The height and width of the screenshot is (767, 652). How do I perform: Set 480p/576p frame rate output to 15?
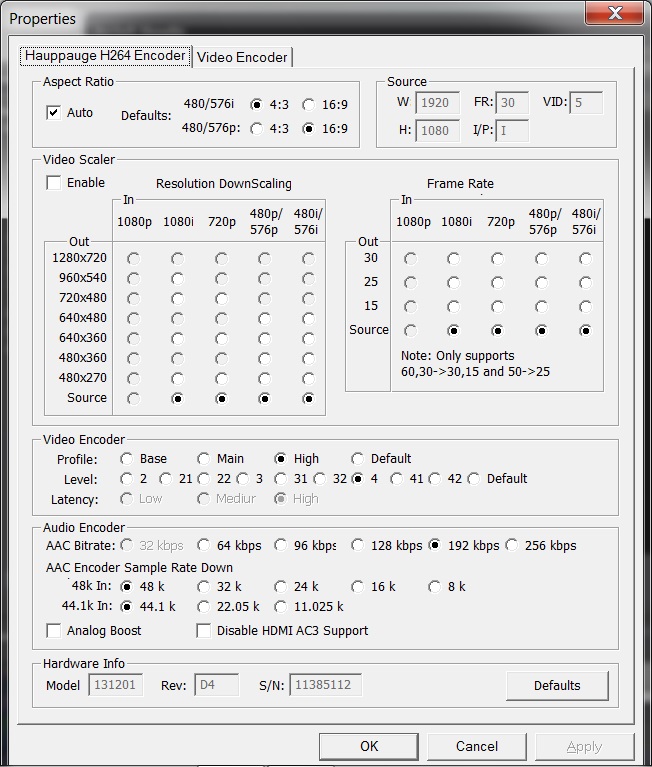pyautogui.click(x=541, y=306)
